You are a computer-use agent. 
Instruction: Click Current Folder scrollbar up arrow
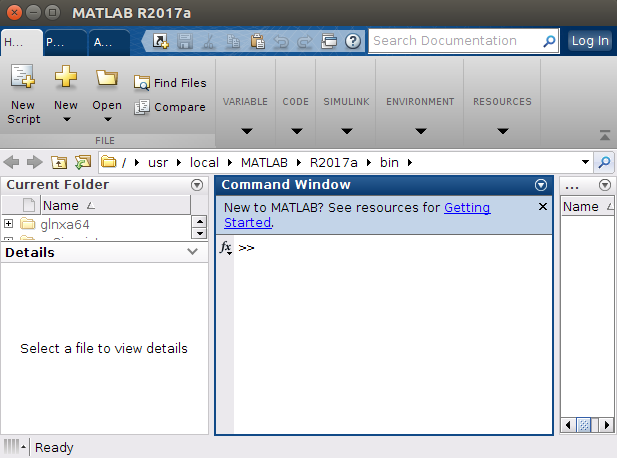pyautogui.click(x=200, y=222)
